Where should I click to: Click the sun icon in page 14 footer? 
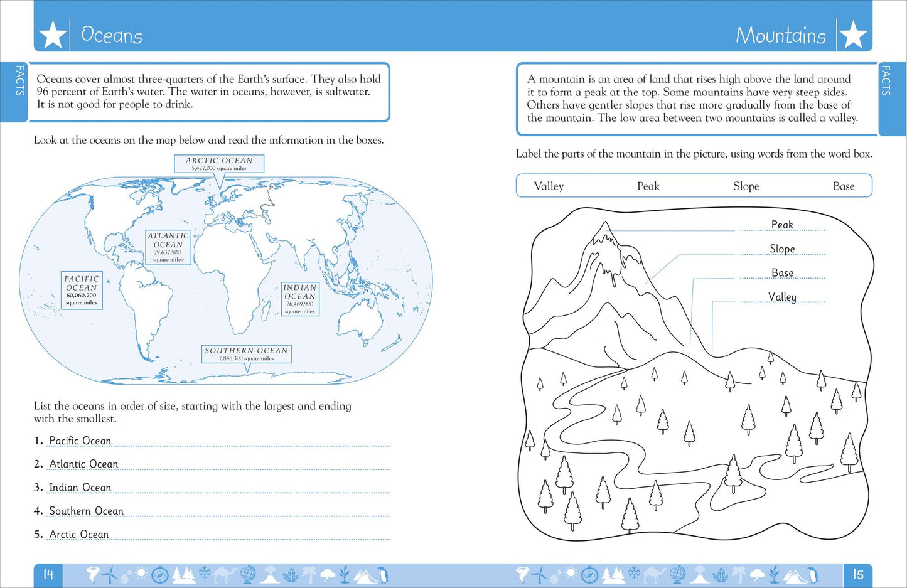coord(141,572)
